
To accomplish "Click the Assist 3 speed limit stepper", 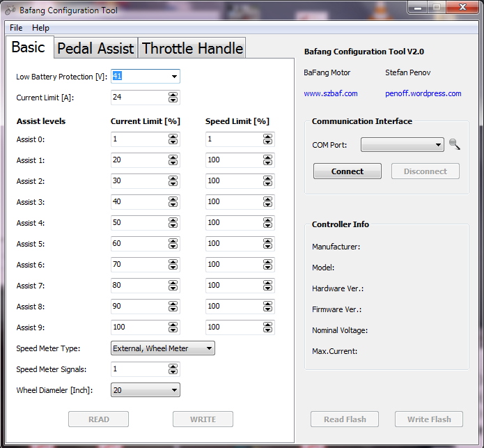I will point(267,202).
